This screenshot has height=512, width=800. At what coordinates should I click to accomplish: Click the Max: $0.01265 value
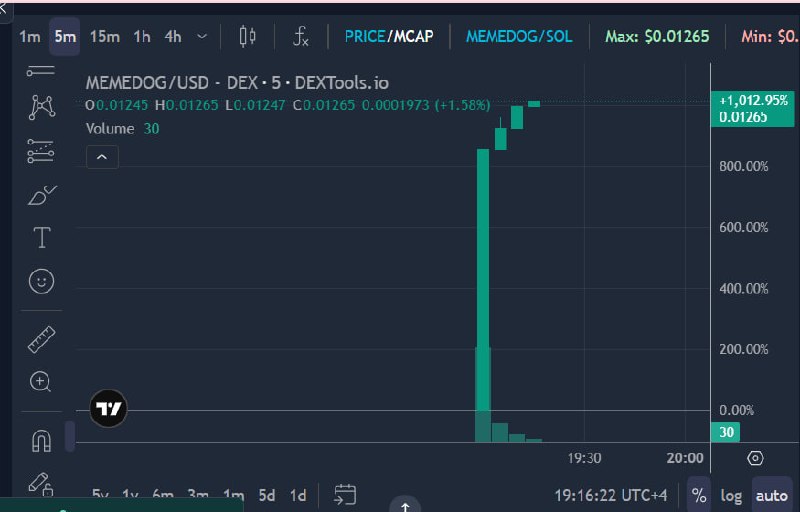coord(657,37)
